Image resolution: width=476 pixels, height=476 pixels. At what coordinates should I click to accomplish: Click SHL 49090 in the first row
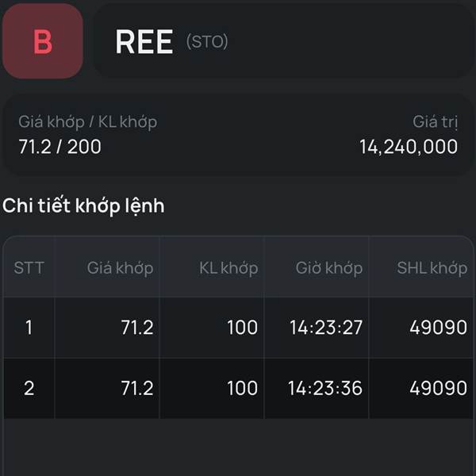point(438,327)
